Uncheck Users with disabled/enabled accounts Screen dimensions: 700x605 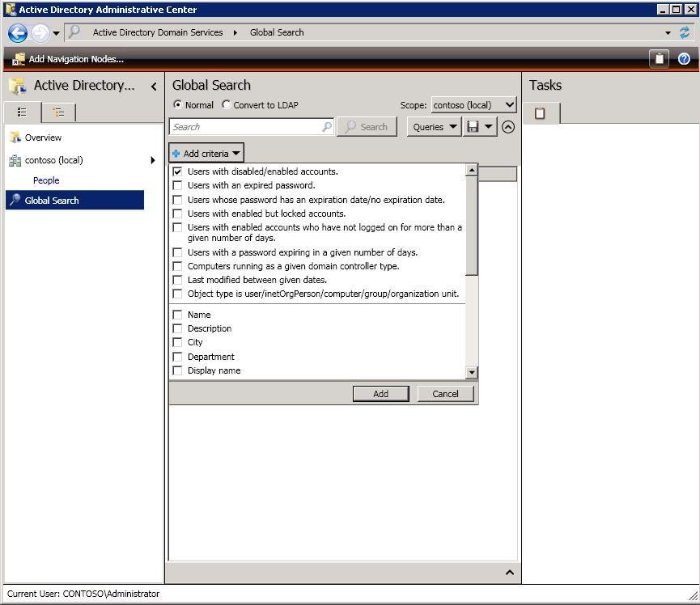[178, 171]
